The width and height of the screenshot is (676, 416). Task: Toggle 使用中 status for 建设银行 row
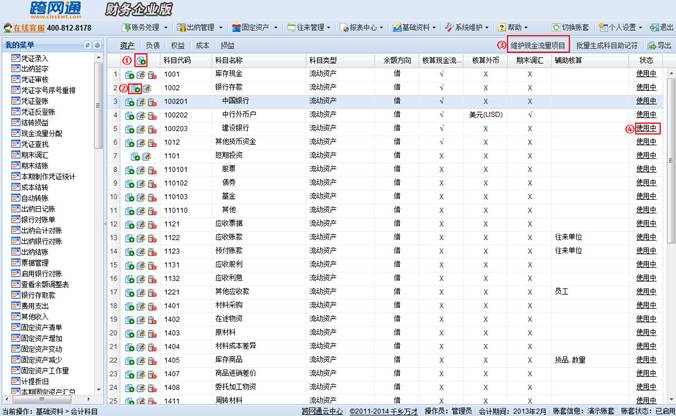pyautogui.click(x=647, y=129)
